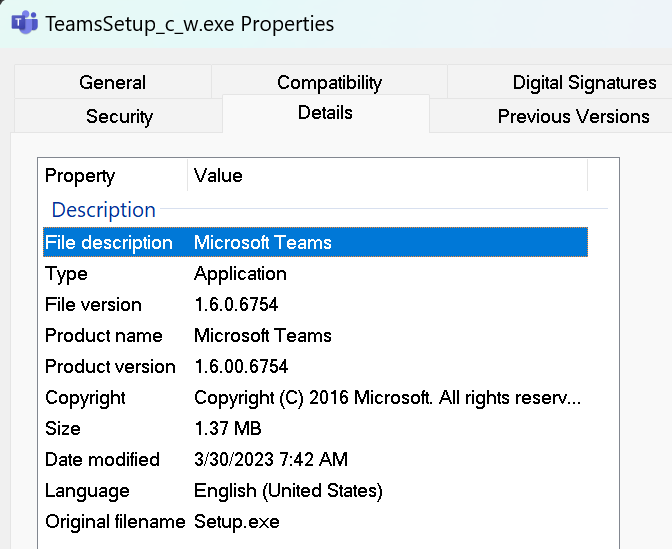Select the Date modified row
The width and height of the screenshot is (672, 549).
[x=315, y=459]
